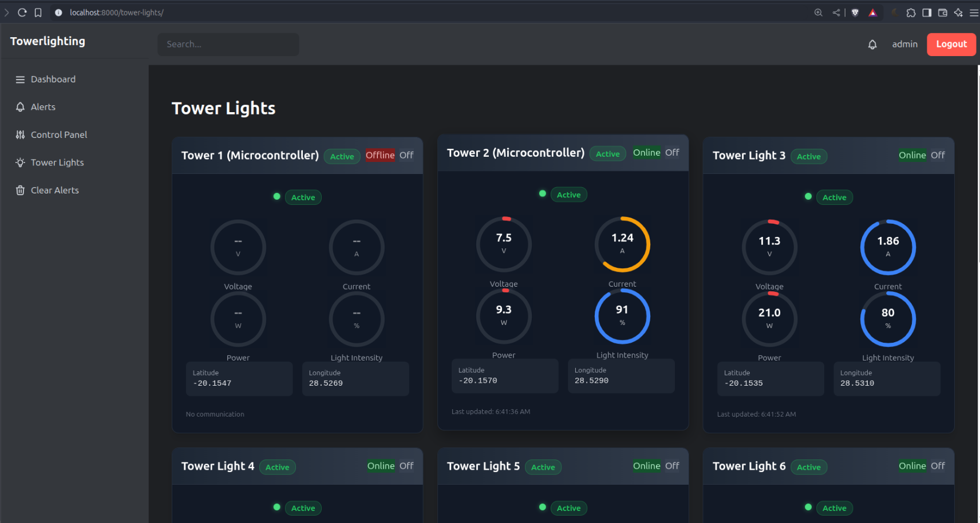Click Tower Light 3 voltage gauge 11.3 V
Screen dimensions: 980x523
(x=769, y=247)
